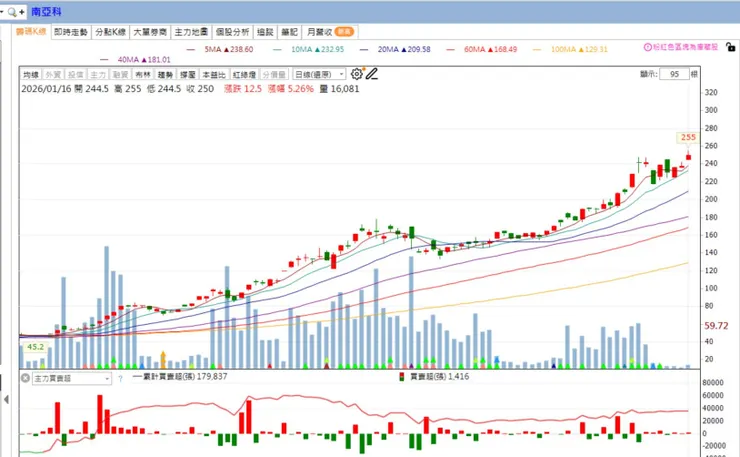The image size is (740, 457).
Task: Switch to 籌碼K線 tab
Action: pos(31,32)
